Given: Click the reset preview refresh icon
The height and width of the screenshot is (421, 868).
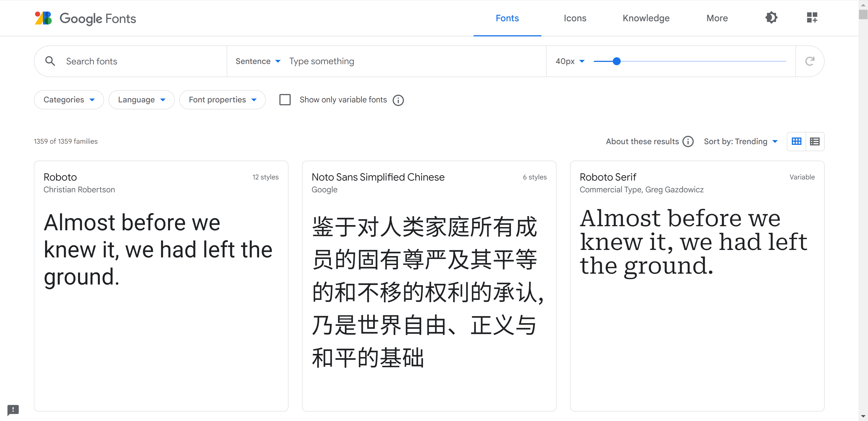Looking at the screenshot, I should pos(810,61).
